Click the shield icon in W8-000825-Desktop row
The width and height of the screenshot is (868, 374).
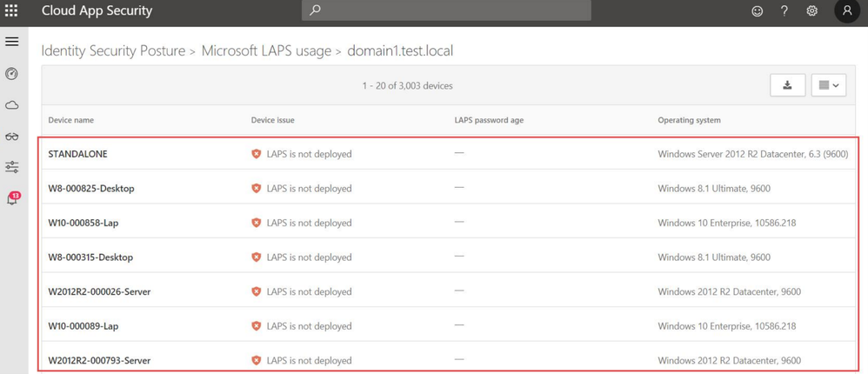click(x=256, y=189)
